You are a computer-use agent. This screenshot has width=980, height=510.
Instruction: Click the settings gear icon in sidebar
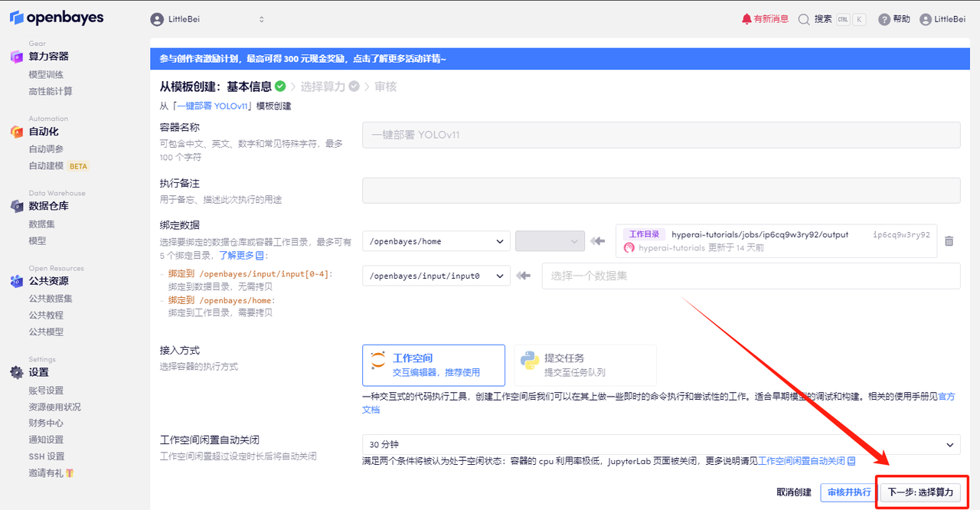tap(17, 372)
